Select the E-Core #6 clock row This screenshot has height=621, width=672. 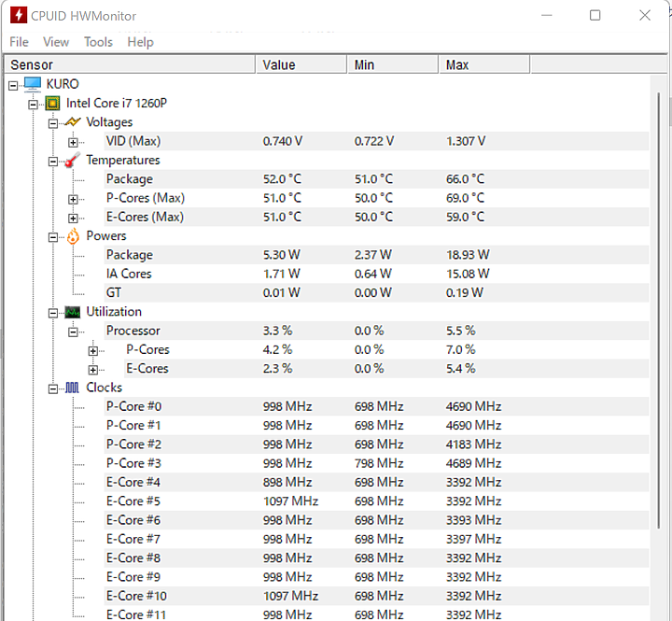376,520
